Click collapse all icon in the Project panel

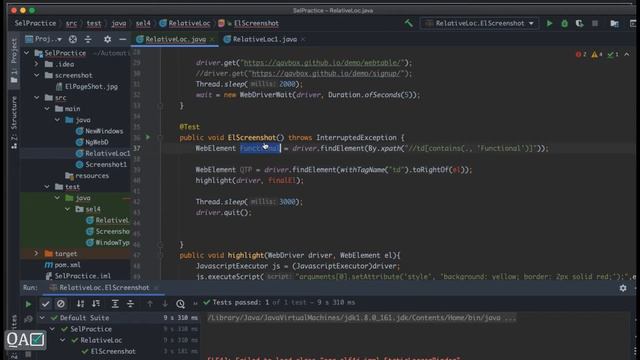coord(88,39)
